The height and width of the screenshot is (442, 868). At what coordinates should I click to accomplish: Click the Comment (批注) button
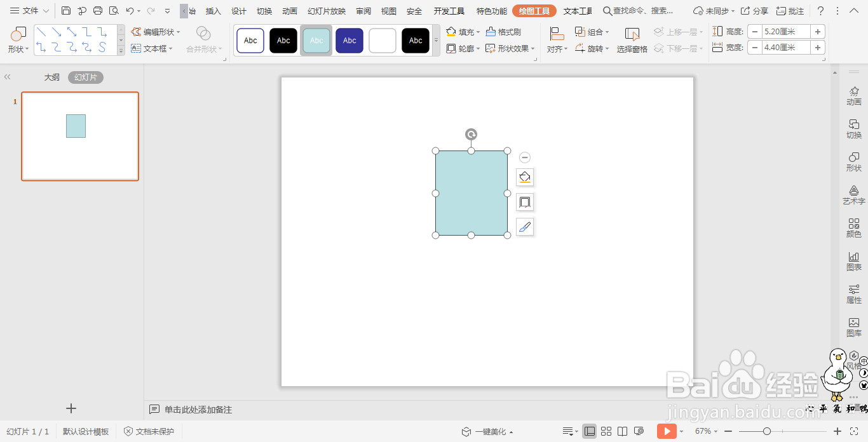[790, 11]
